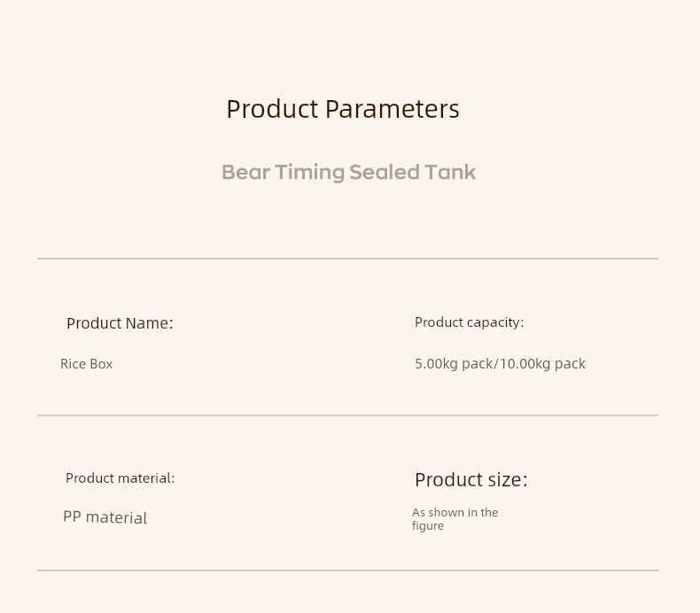The height and width of the screenshot is (613, 700).
Task: Select the "Product capacity:" label
Action: point(469,322)
